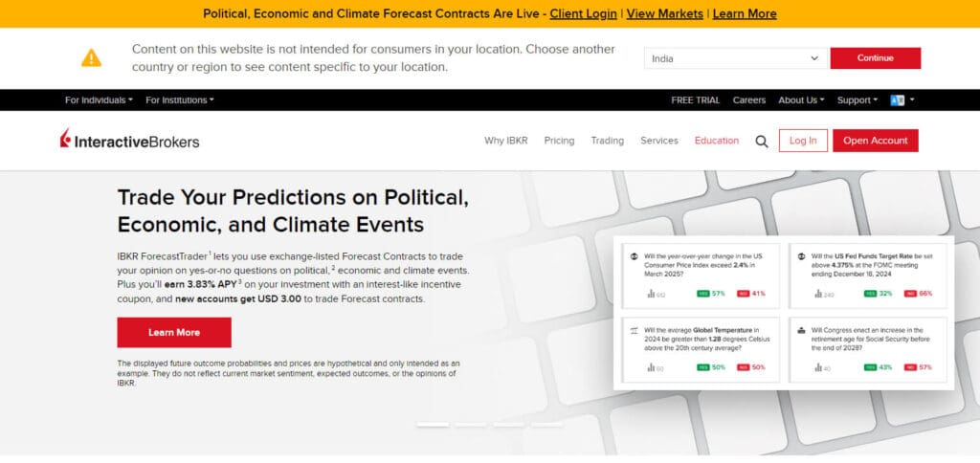The height and width of the screenshot is (463, 980).
Task: Expand the About Us dropdown
Action: pyautogui.click(x=801, y=100)
